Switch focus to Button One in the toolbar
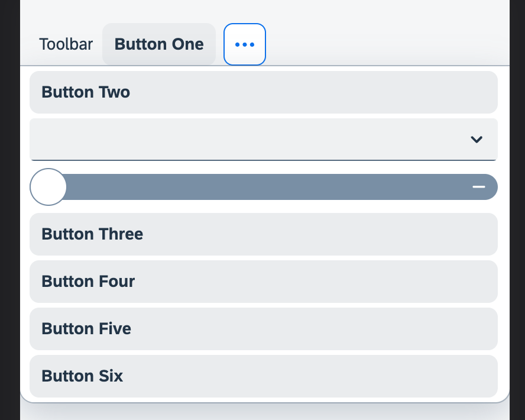525x420 pixels. [158, 44]
